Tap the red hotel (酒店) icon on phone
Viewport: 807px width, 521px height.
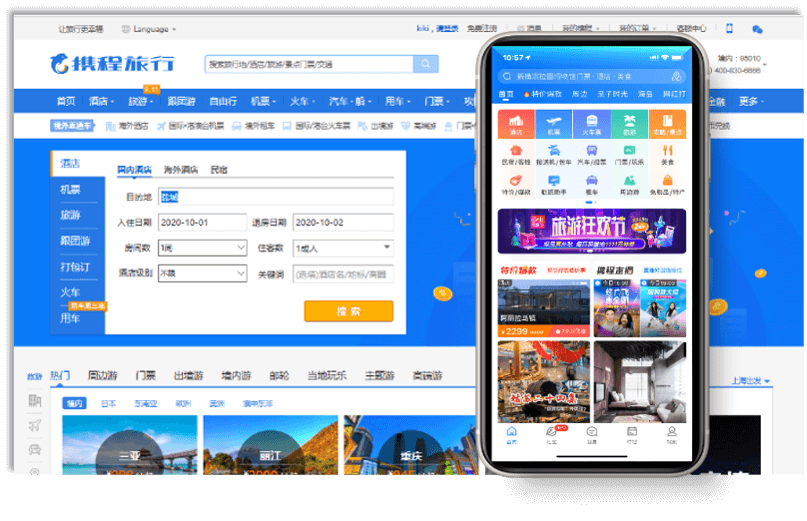coord(515,123)
